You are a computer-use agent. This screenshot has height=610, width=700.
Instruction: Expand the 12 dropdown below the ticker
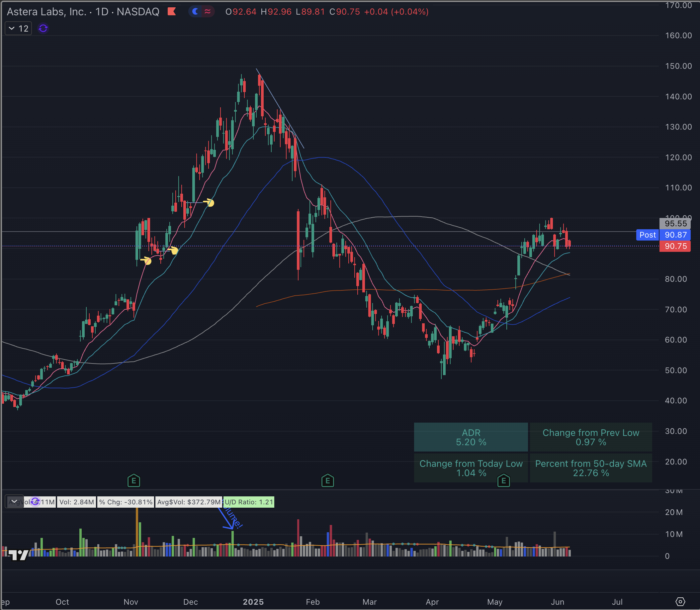[18, 29]
